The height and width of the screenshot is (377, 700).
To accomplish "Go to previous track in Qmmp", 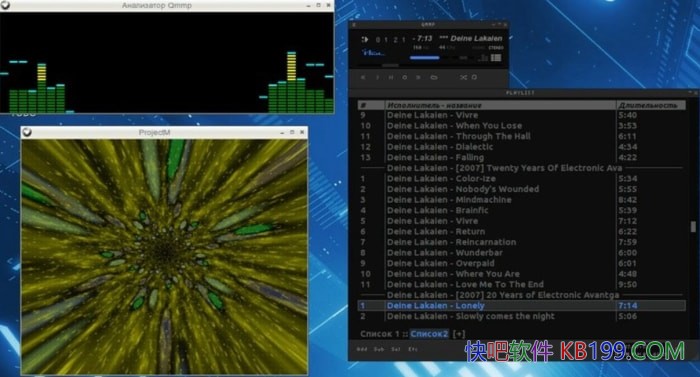I will click(x=363, y=77).
